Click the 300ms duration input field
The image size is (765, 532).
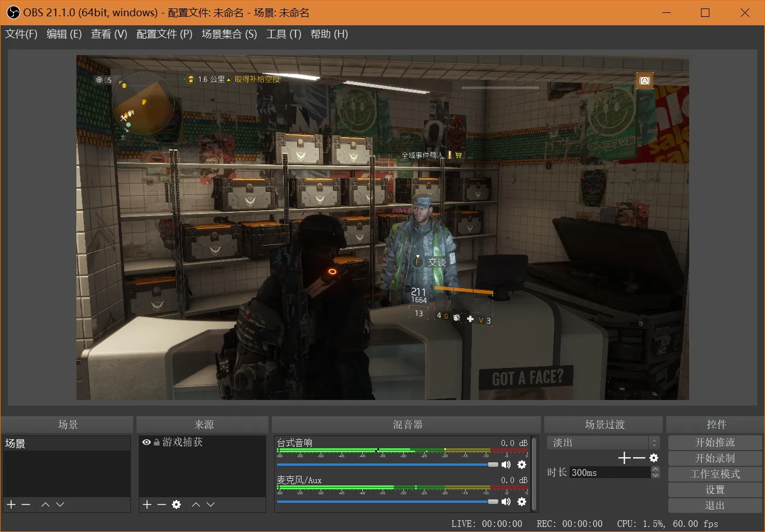pyautogui.click(x=610, y=472)
